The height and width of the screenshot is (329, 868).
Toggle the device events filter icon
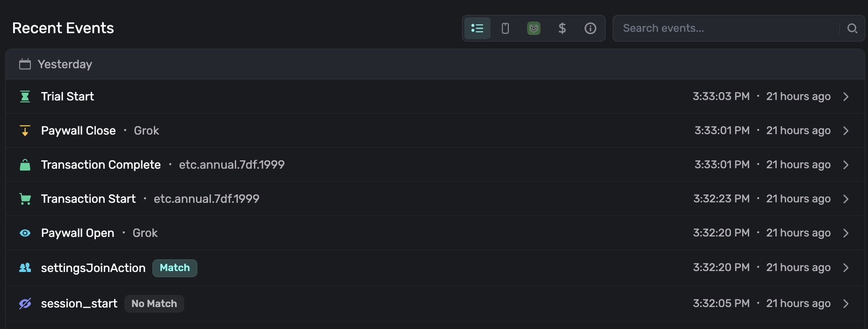(x=505, y=29)
